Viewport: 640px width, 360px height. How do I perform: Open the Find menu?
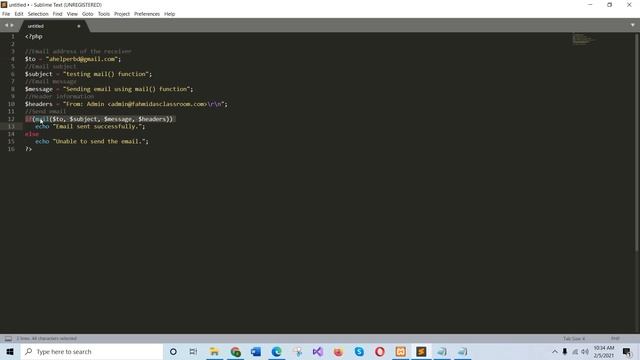point(57,14)
